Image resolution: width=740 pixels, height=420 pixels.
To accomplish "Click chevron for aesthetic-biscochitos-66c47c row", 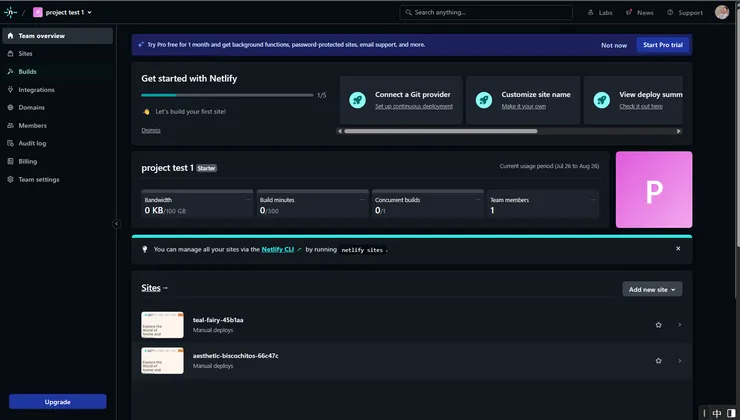I will click(x=680, y=361).
